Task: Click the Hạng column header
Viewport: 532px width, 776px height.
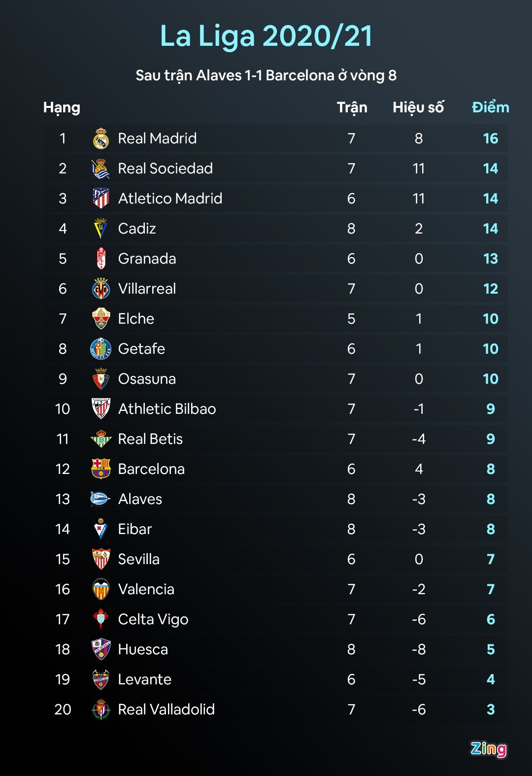Action: (62, 108)
